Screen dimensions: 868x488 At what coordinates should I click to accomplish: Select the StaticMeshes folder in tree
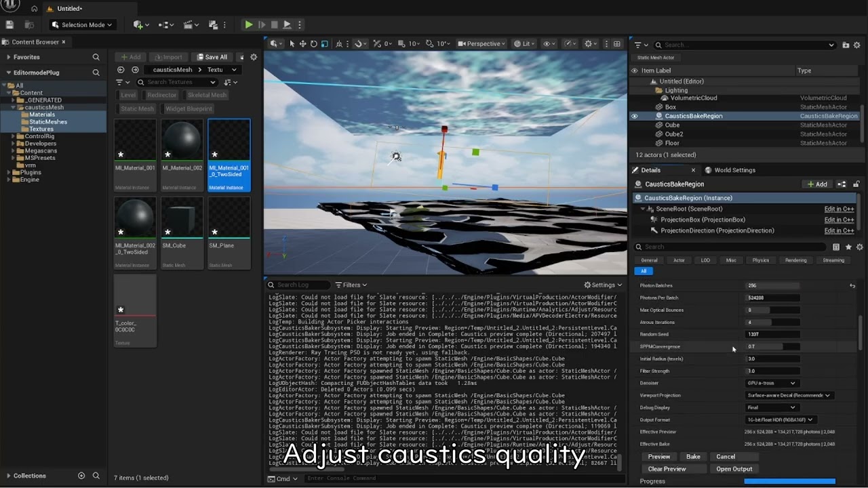click(47, 122)
